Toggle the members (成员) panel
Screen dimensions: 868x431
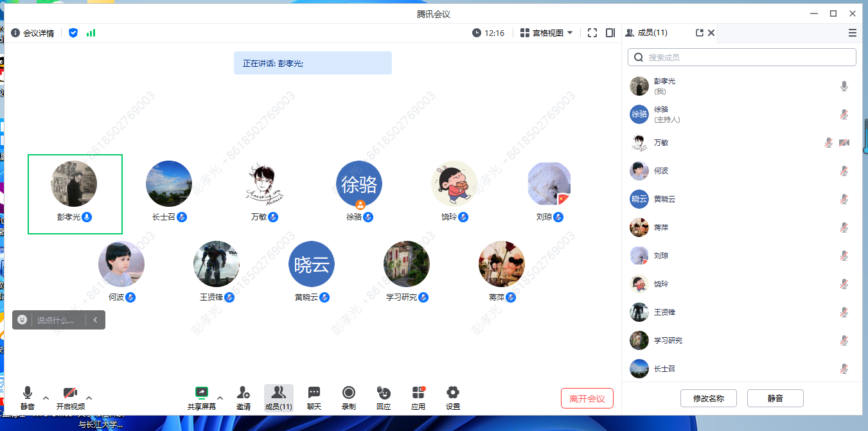[278, 398]
